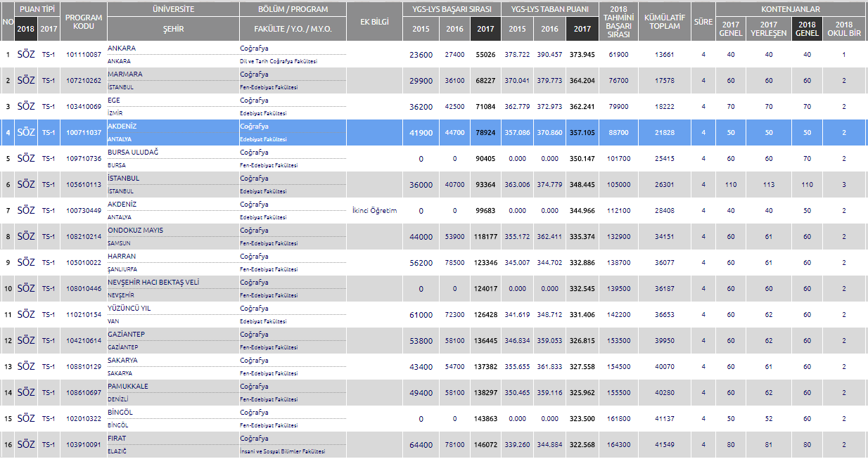Sort by PROGRAM KODU column header
Screen dimensions: 868x459
click(83, 22)
